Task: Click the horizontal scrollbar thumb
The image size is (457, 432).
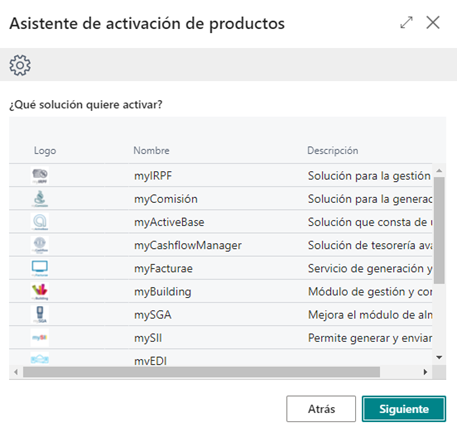Action: [x=201, y=372]
